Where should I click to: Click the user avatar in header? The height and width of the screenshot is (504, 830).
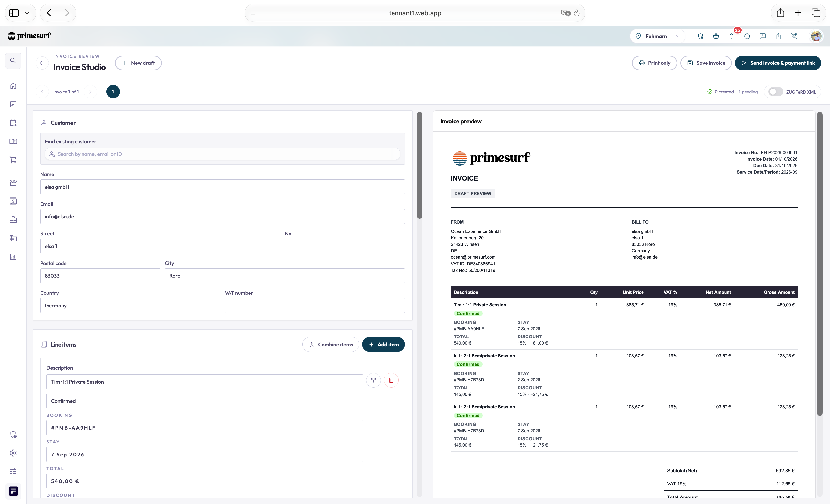coord(816,36)
